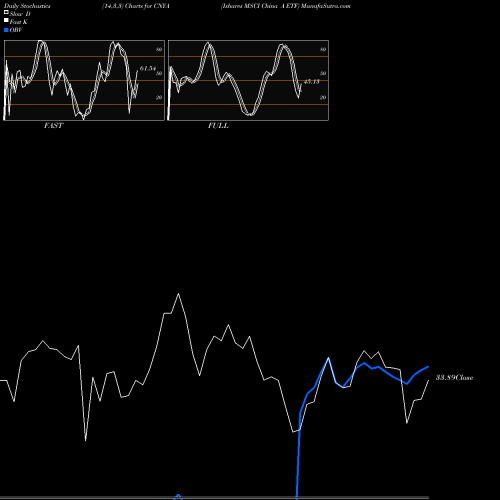Select the '33.89Close' price label
Image resolution: width=500 pixels, height=500 pixels.
(x=454, y=378)
